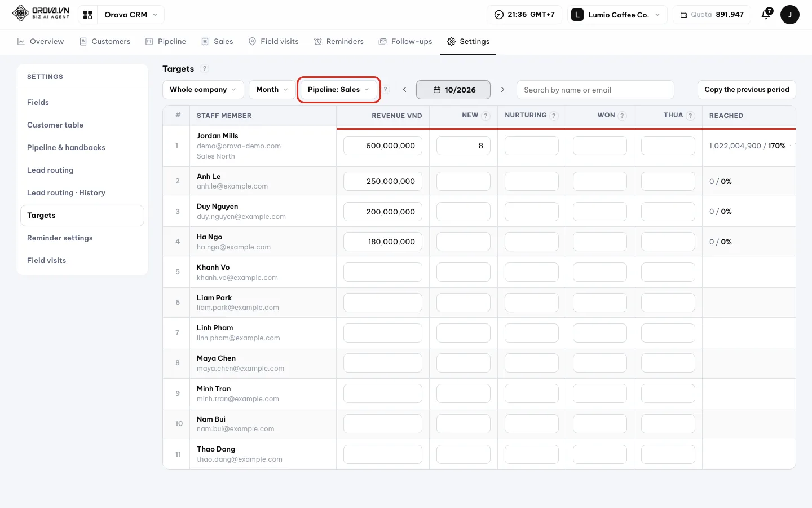
Task: Open the Pipeline: Sales dropdown
Action: click(338, 90)
